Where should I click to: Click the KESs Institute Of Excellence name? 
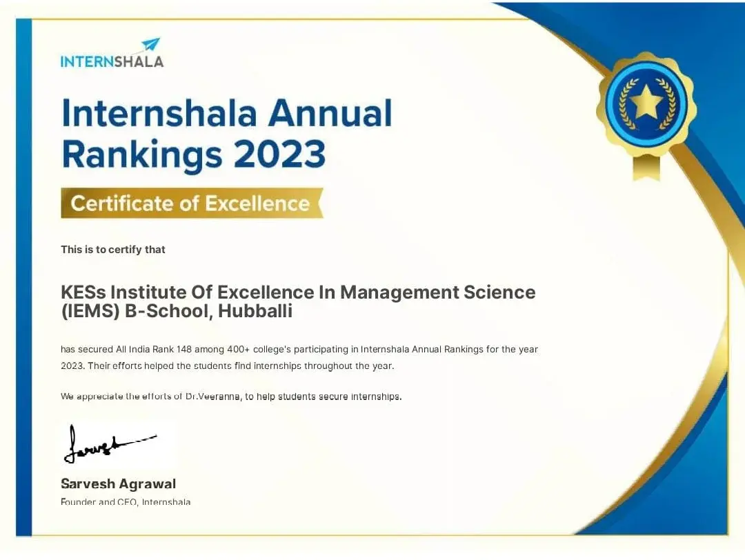pos(298,292)
